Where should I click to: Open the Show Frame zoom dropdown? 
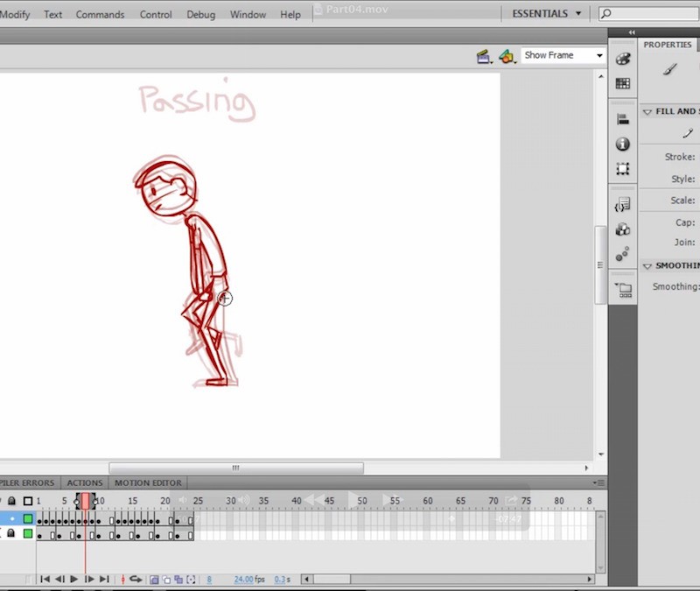[x=563, y=55]
